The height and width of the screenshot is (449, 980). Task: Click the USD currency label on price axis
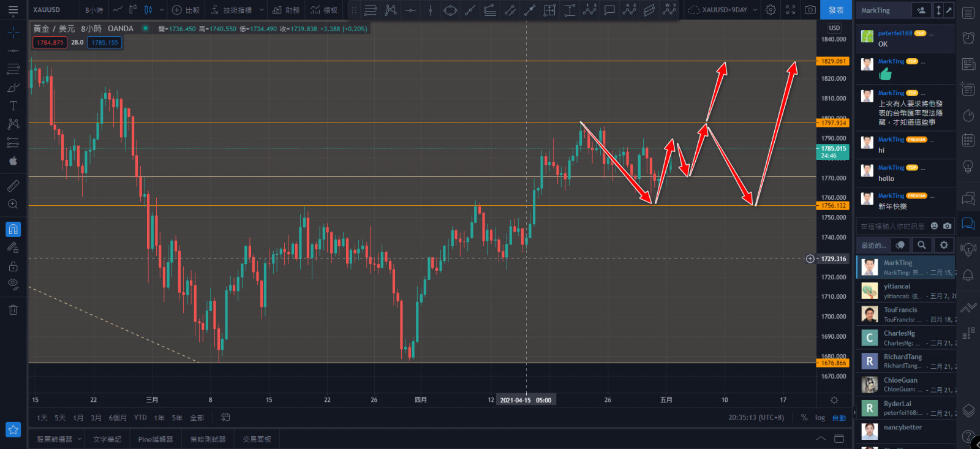tap(834, 28)
